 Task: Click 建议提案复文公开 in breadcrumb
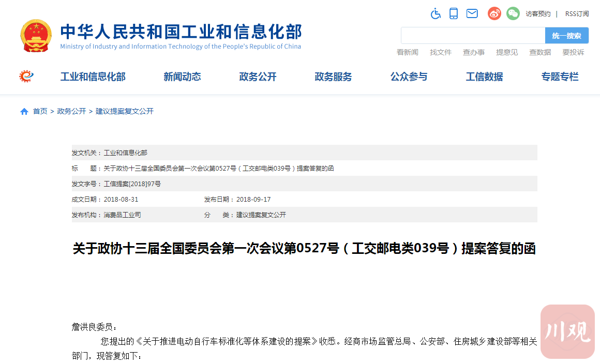(125, 112)
